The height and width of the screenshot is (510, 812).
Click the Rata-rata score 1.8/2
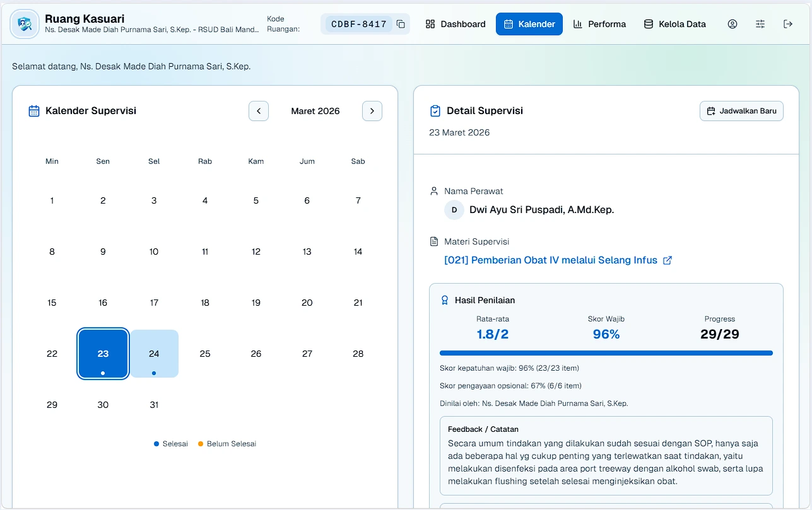(x=493, y=334)
